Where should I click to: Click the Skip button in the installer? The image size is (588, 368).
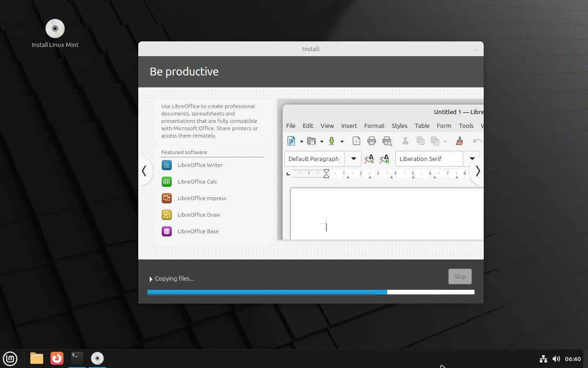tap(460, 276)
